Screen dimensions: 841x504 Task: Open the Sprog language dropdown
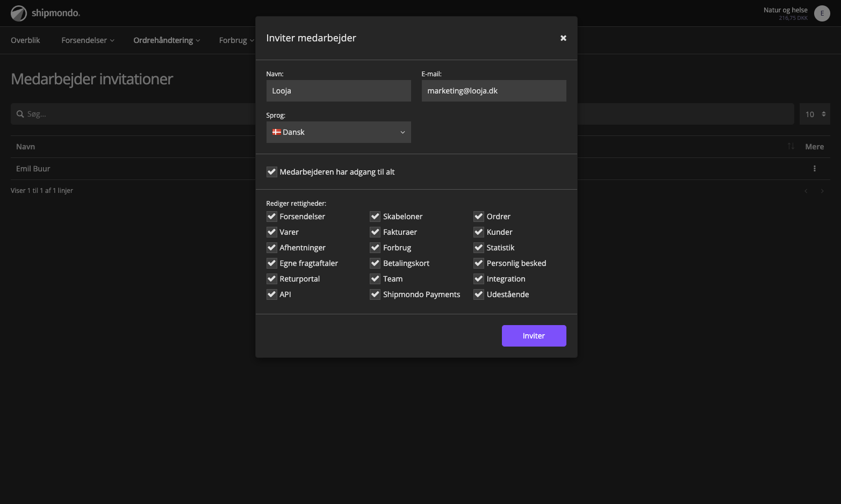[x=339, y=132]
